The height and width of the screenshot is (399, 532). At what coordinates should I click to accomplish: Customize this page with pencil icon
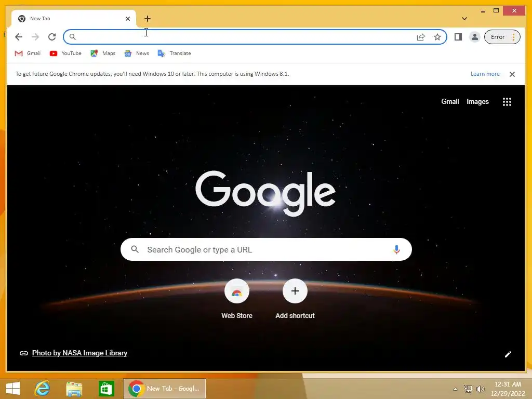(508, 354)
